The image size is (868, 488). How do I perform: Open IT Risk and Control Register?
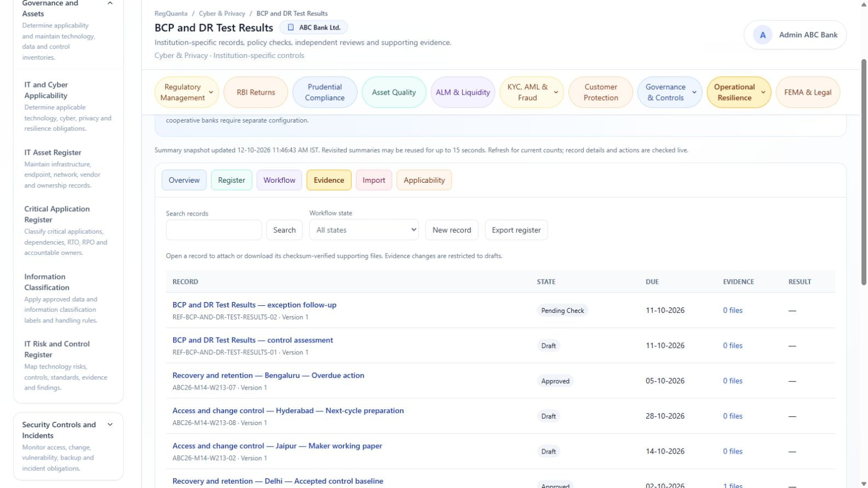point(68,365)
